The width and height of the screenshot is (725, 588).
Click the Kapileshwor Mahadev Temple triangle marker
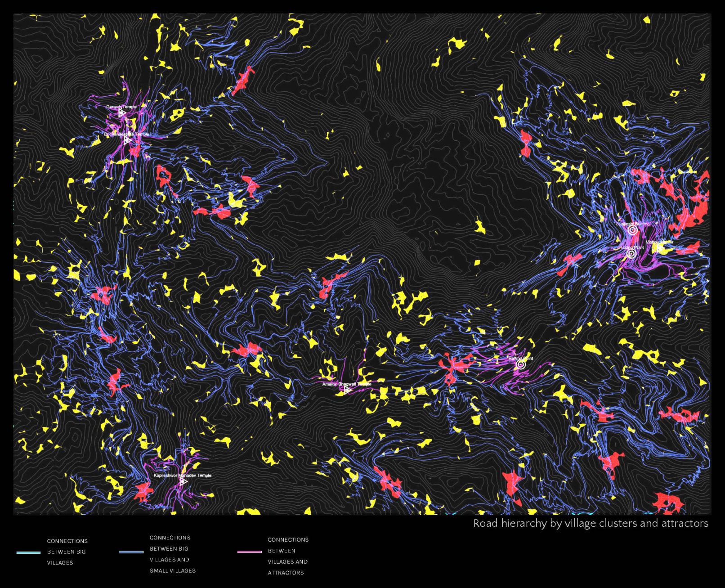[x=183, y=482]
